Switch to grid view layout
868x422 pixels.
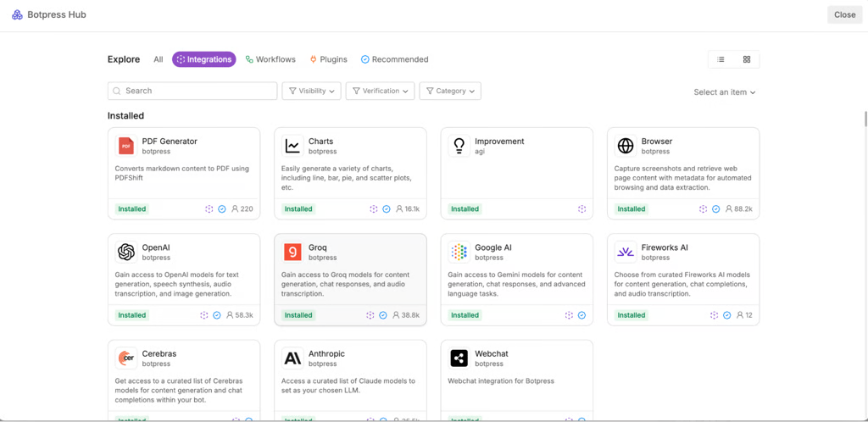tap(747, 59)
